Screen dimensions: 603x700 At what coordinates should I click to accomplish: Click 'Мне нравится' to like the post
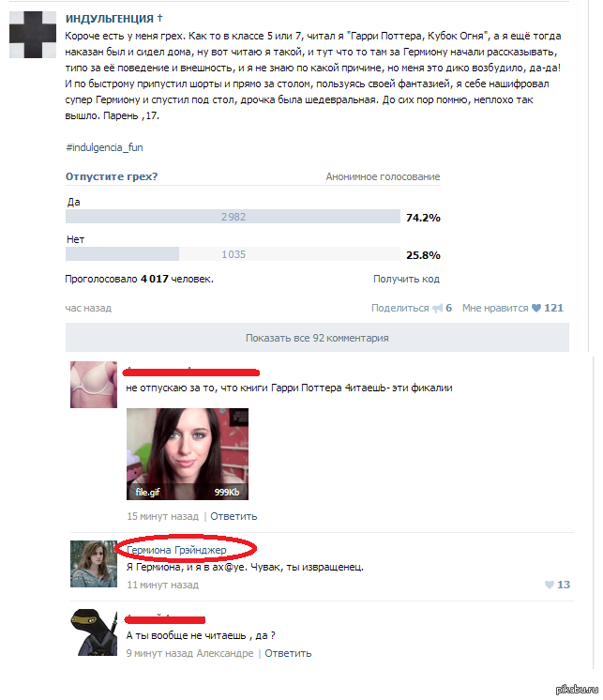[x=495, y=308]
